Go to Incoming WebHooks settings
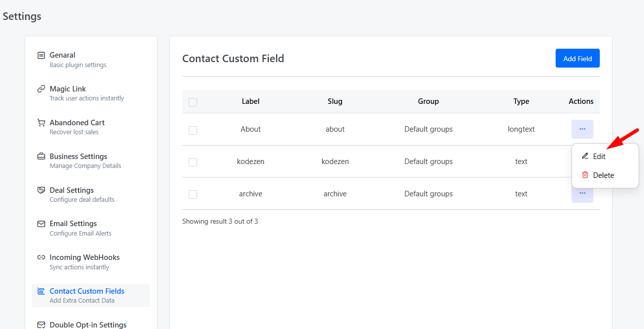 click(91, 262)
